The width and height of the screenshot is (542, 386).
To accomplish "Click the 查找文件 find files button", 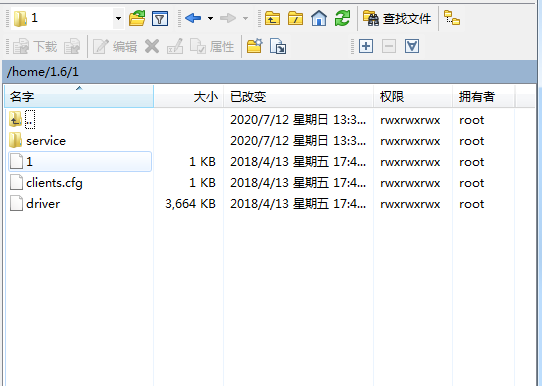I will click(x=397, y=18).
